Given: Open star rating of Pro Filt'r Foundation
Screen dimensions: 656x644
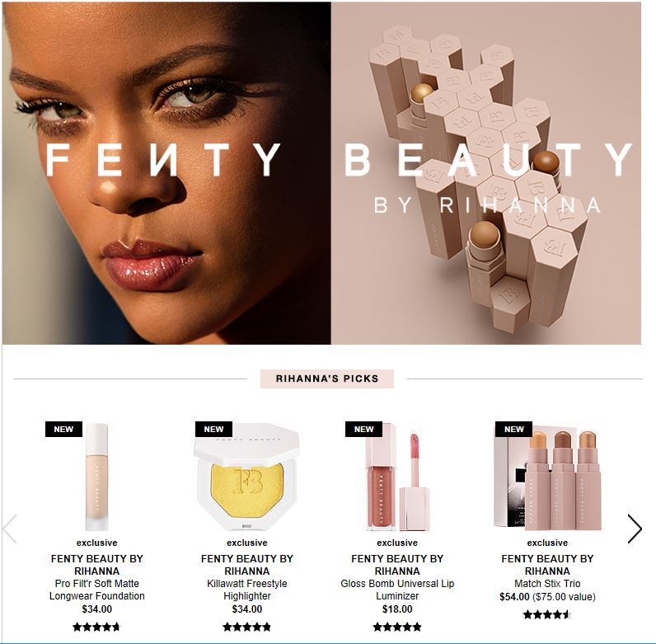Looking at the screenshot, I should click(96, 627).
